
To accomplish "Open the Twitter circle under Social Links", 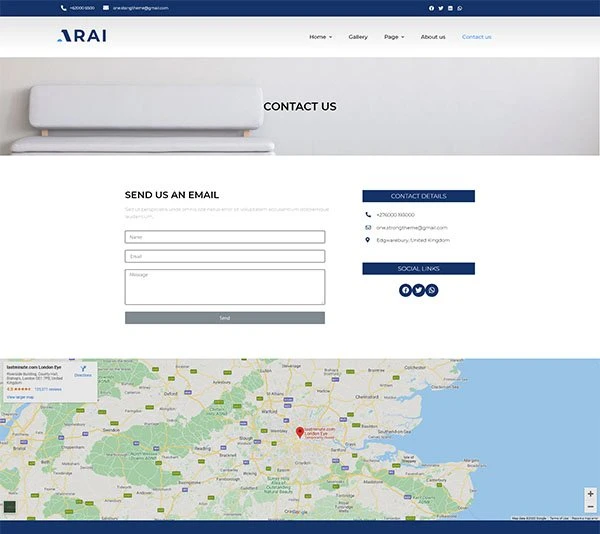I will click(418, 290).
